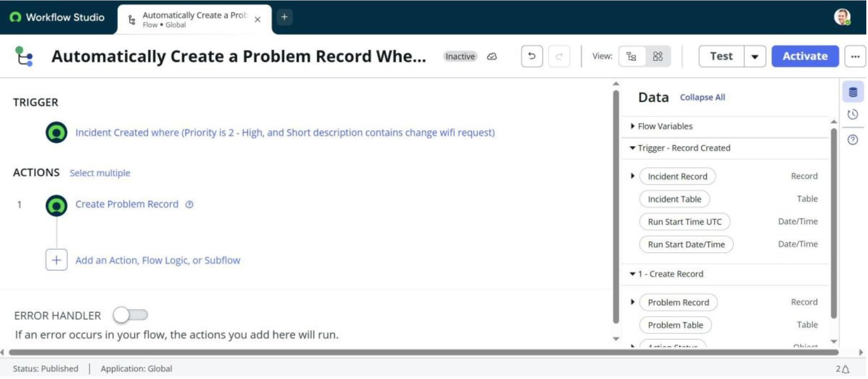
Task: Open the more actions ellipsis menu
Action: click(855, 56)
